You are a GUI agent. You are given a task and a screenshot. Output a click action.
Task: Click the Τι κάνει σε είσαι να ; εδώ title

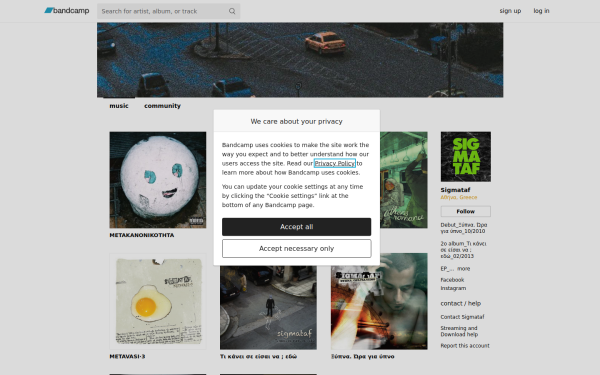click(258, 357)
